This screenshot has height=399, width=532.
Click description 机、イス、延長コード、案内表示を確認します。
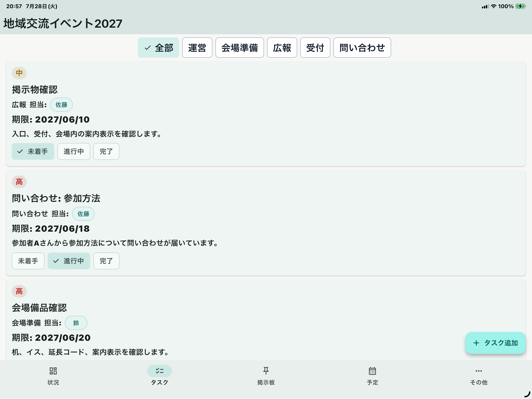tap(91, 352)
